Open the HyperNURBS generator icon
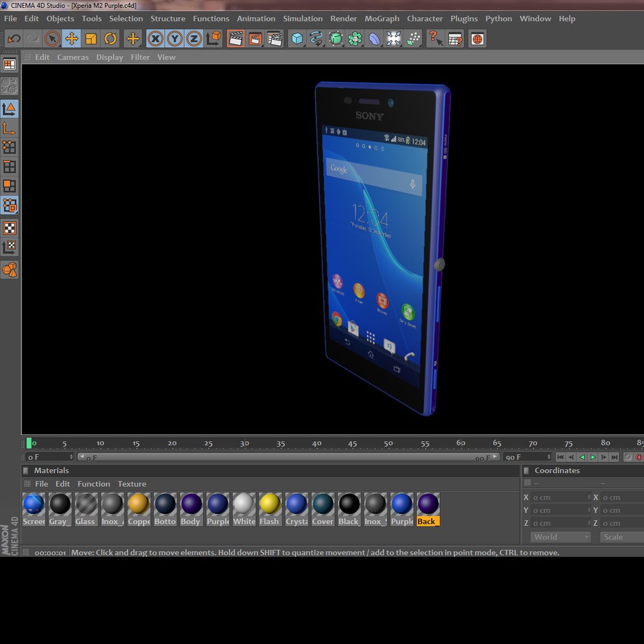Viewport: 644px width, 644px height. 336,39
